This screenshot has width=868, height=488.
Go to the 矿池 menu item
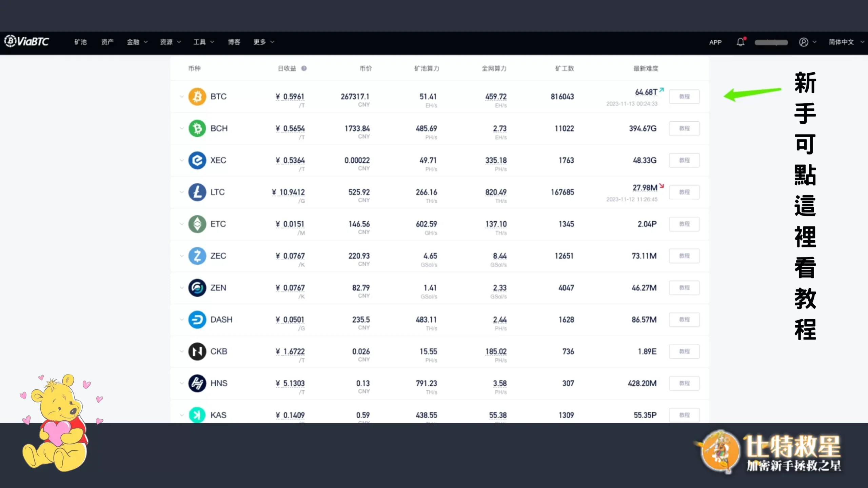[81, 42]
